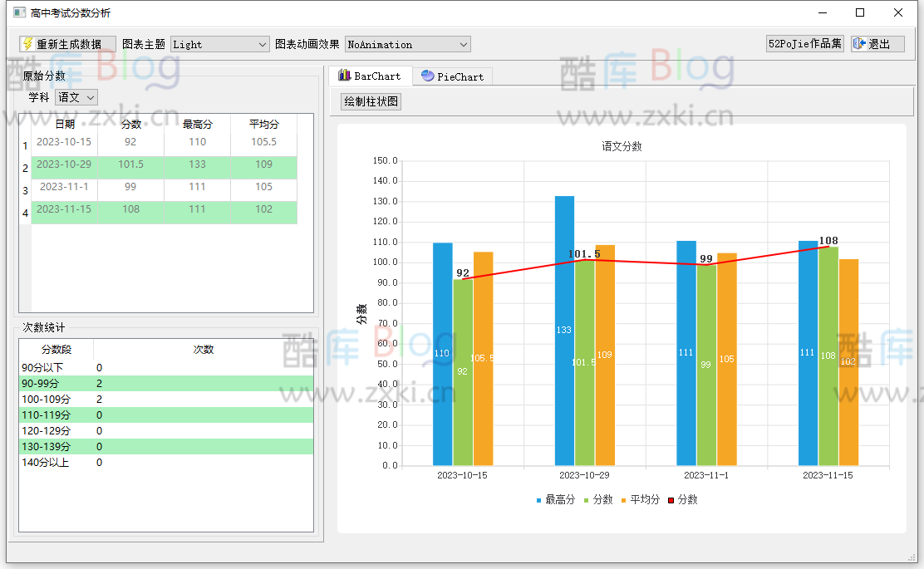
Task: Click the pie chart icon on PieChart tab
Action: tap(429, 75)
